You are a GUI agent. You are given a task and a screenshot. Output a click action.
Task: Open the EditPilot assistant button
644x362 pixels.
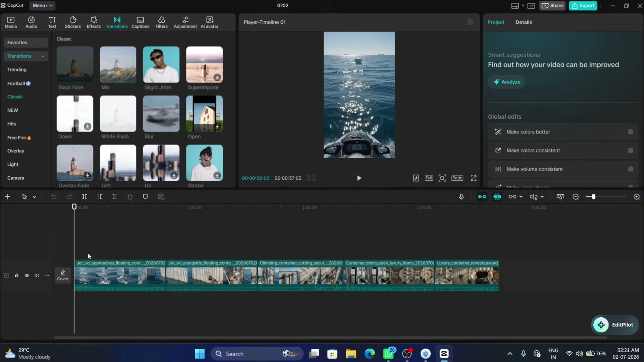pos(614,324)
